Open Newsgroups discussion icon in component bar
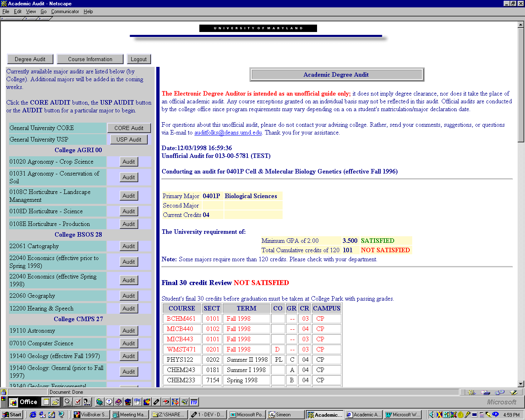The width and height of the screenshot is (525, 420). (x=499, y=392)
